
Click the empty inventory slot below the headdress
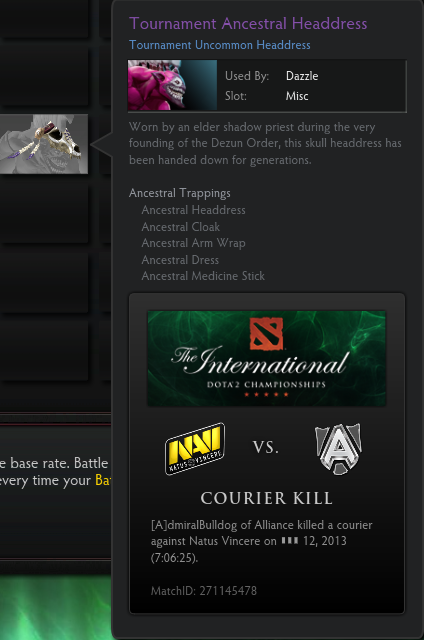tap(44, 214)
